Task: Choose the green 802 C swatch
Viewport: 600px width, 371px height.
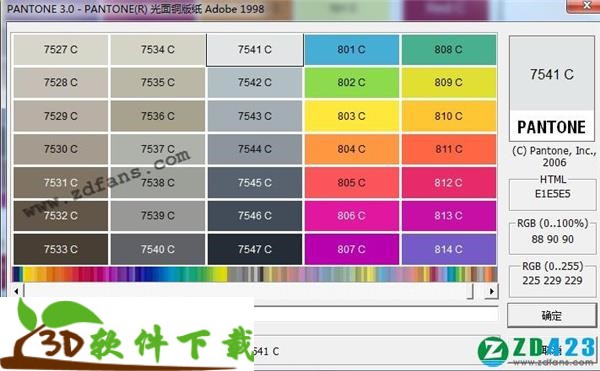Action: click(x=352, y=83)
